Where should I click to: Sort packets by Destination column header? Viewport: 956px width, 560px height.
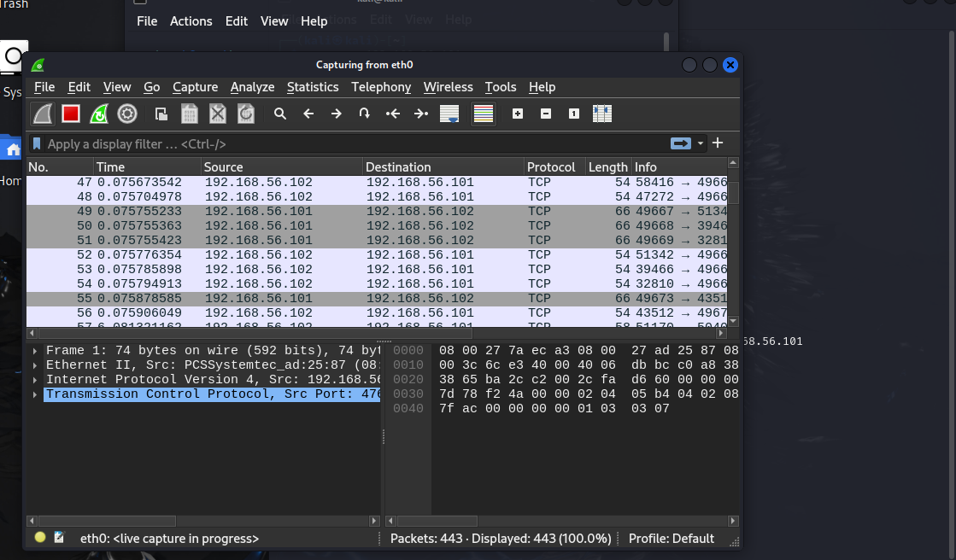[443, 167]
